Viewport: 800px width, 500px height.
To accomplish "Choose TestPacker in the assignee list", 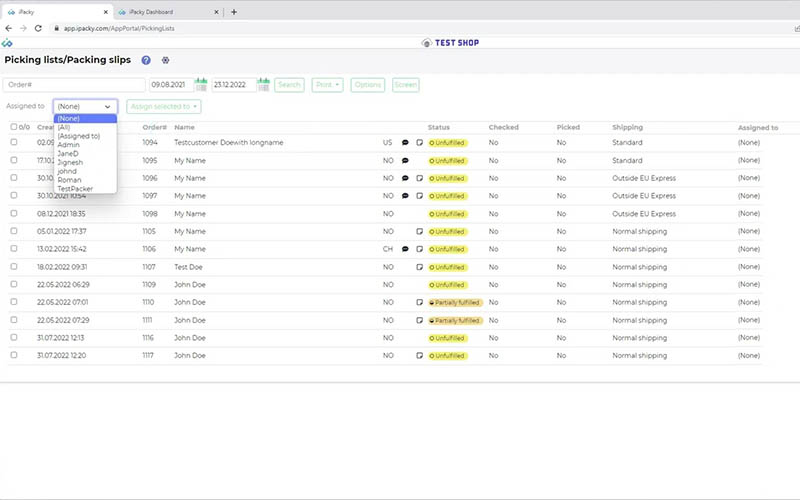I will point(85,189).
